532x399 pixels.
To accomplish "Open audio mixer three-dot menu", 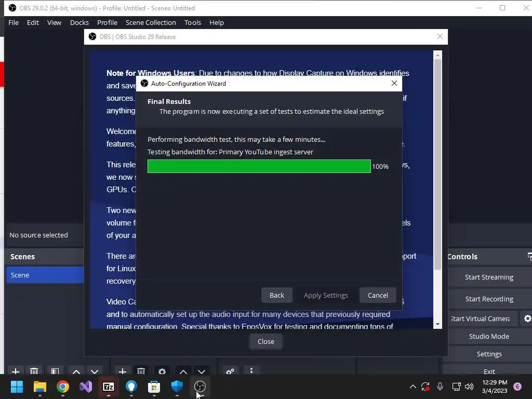I will click(251, 370).
